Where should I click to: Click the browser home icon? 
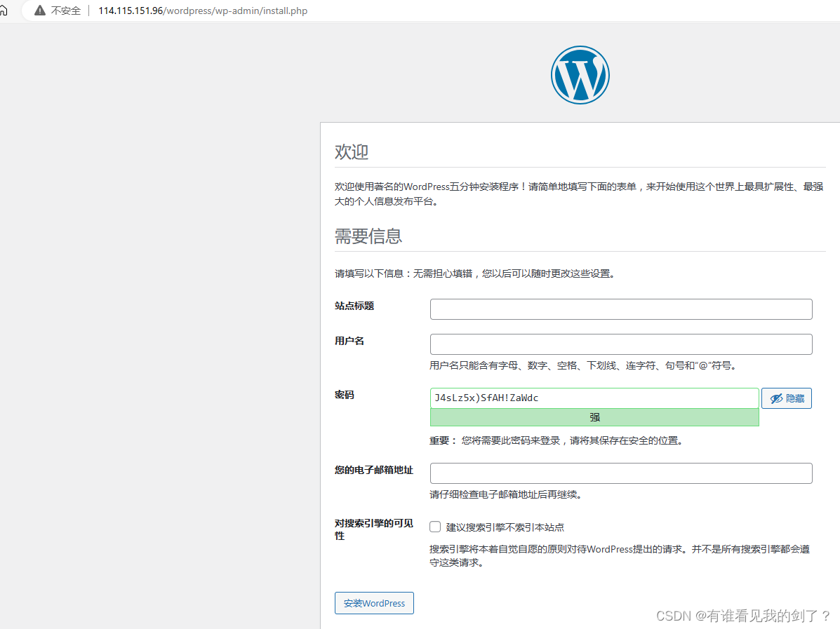coord(4,11)
